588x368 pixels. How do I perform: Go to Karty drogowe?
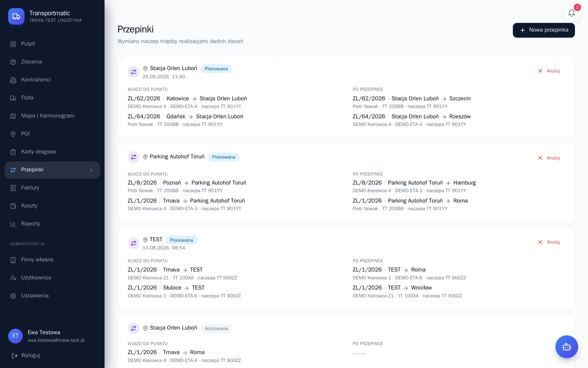point(52,152)
